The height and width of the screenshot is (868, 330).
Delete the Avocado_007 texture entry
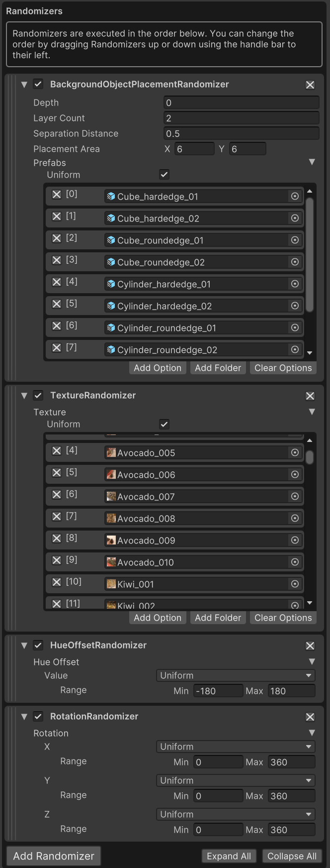point(57,495)
